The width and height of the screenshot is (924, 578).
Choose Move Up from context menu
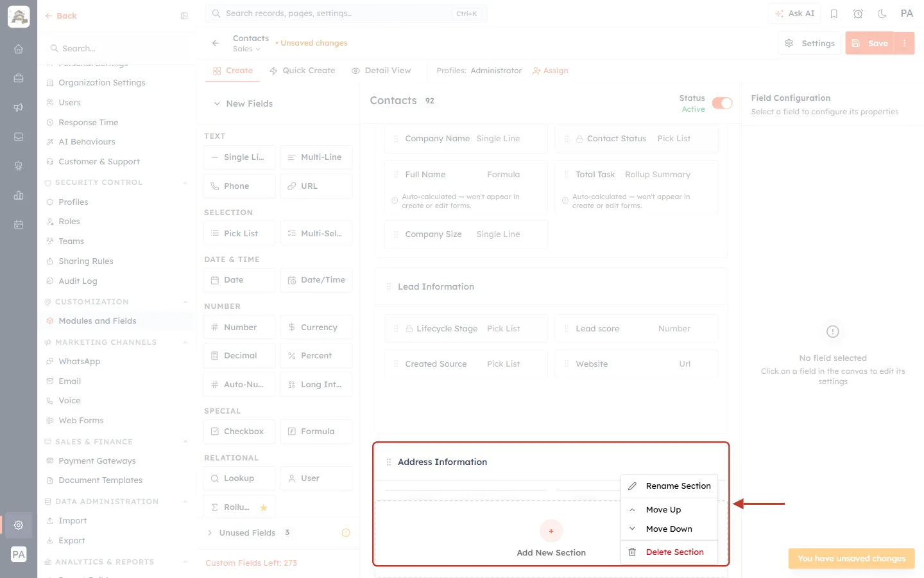(x=669, y=510)
